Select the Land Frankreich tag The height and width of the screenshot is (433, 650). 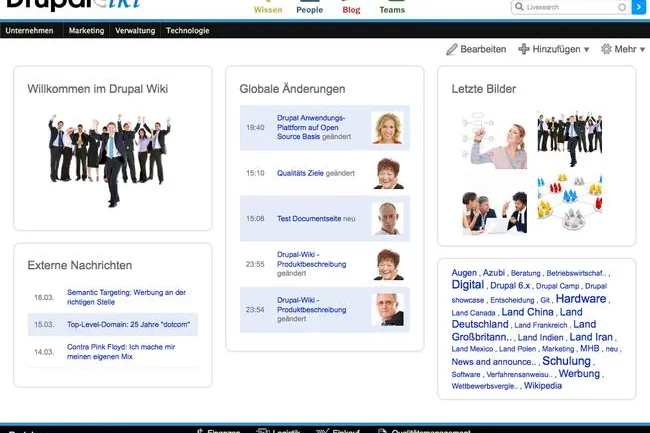[x=541, y=325]
